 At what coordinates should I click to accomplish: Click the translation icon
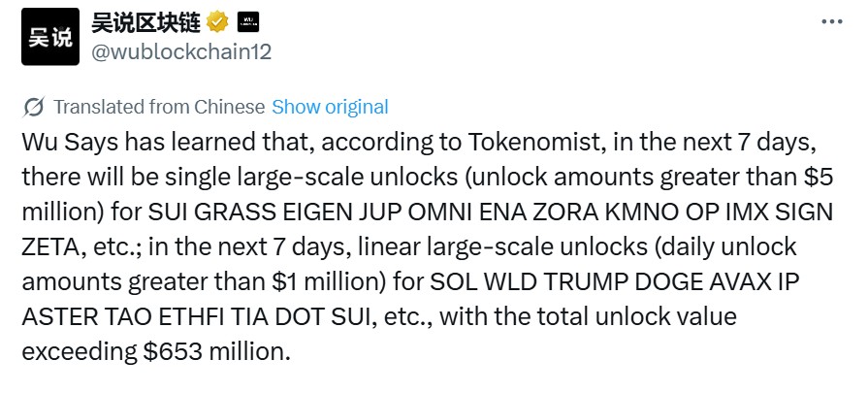[x=33, y=107]
